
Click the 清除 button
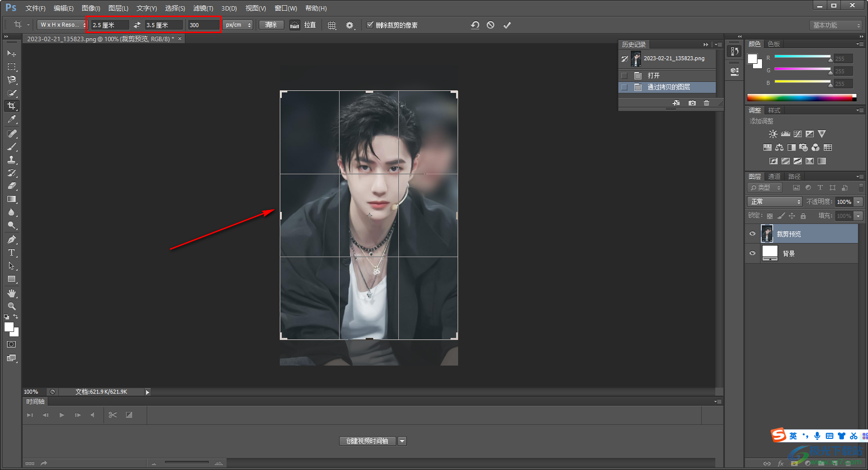pos(271,25)
